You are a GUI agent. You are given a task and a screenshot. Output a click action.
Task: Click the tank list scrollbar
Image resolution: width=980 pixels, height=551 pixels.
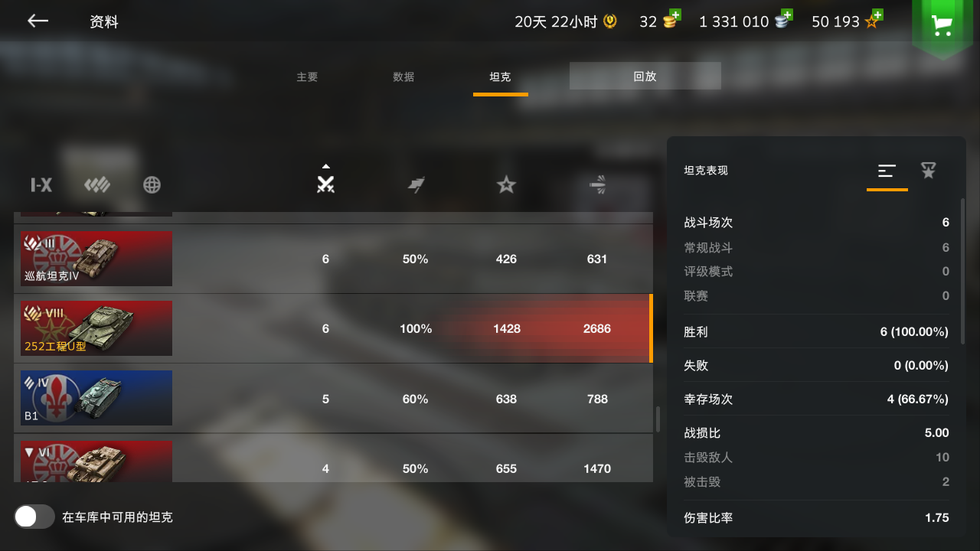(x=657, y=419)
